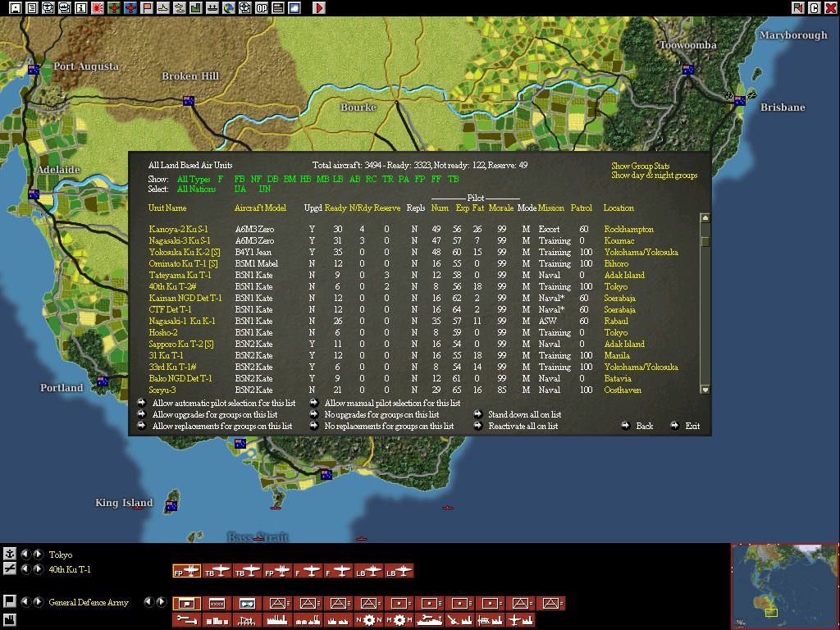Click the Brisbane base on the map

pos(740,100)
